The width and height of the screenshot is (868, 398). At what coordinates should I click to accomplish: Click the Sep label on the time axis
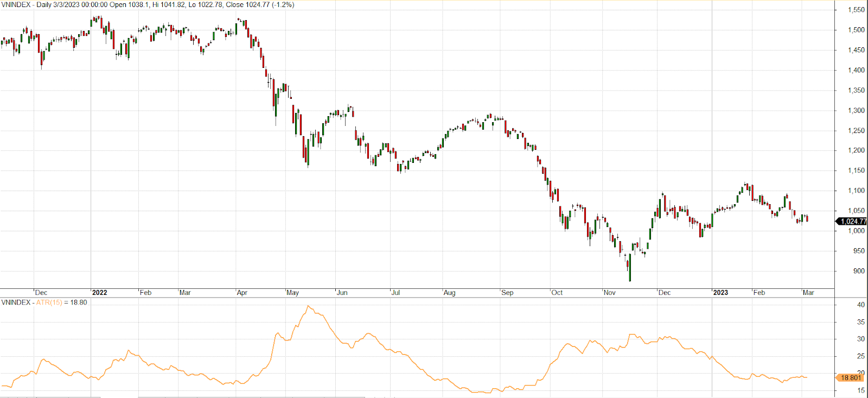507,293
